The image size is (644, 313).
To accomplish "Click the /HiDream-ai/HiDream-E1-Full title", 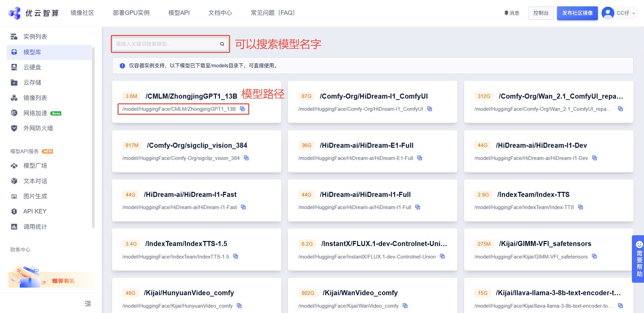I will [366, 145].
